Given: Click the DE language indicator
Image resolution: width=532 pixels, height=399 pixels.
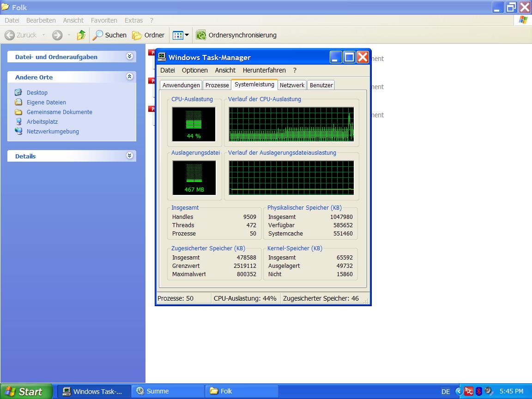Looking at the screenshot, I should pyautogui.click(x=446, y=392).
